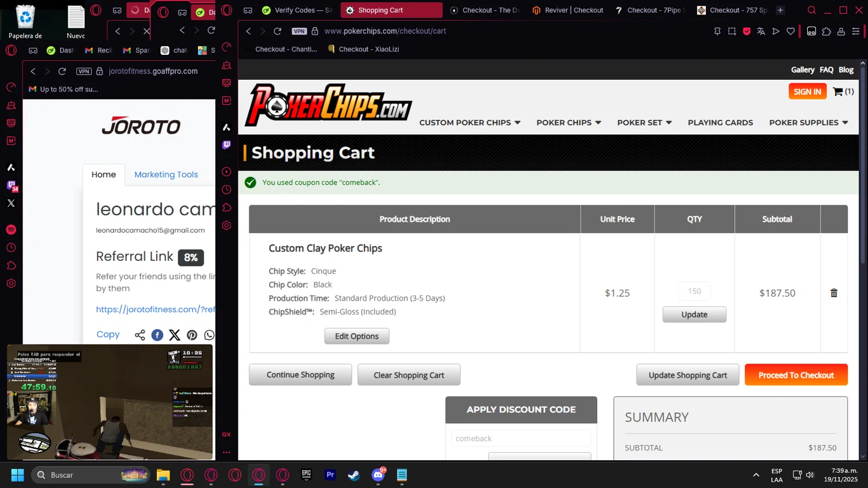
Task: Open the PLAYING CARDS menu item
Action: click(x=720, y=123)
